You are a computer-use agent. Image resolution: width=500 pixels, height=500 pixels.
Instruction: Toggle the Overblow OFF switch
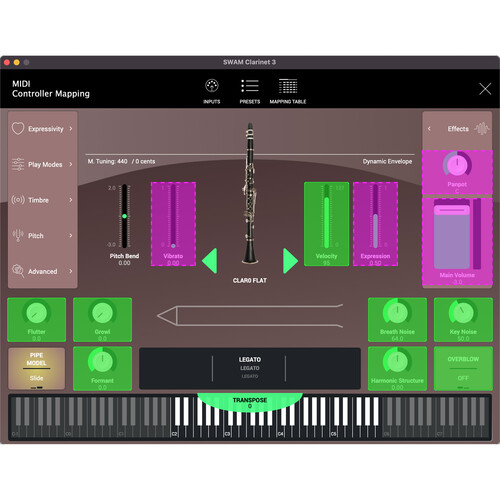click(x=463, y=368)
